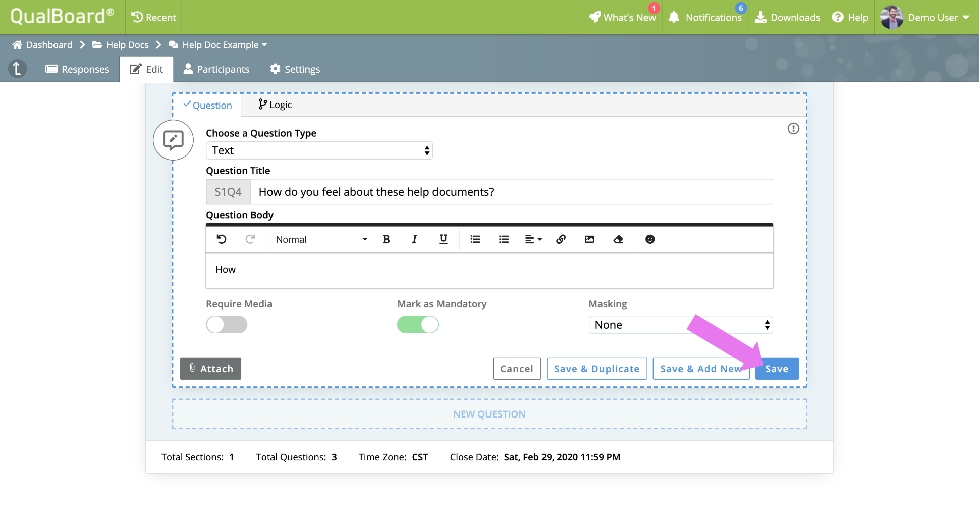The height and width of the screenshot is (521, 980).
Task: Open the Masking dropdown
Action: point(681,325)
